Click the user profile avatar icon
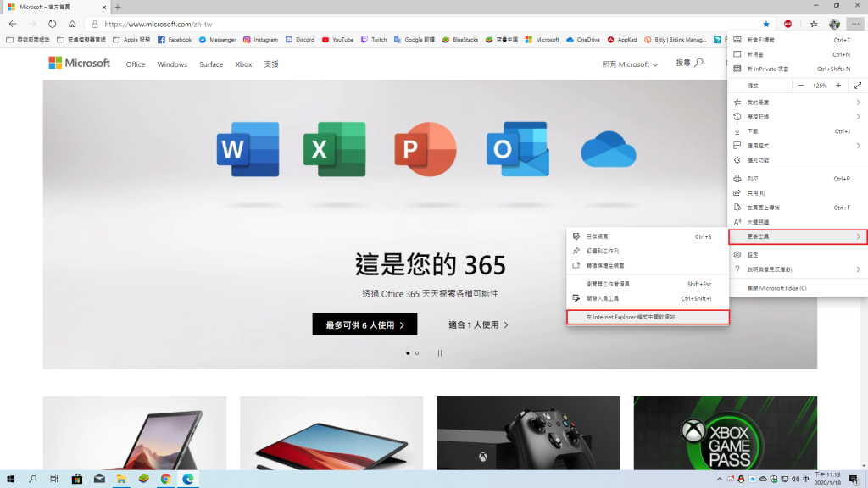Image resolution: width=868 pixels, height=488 pixels. [834, 24]
